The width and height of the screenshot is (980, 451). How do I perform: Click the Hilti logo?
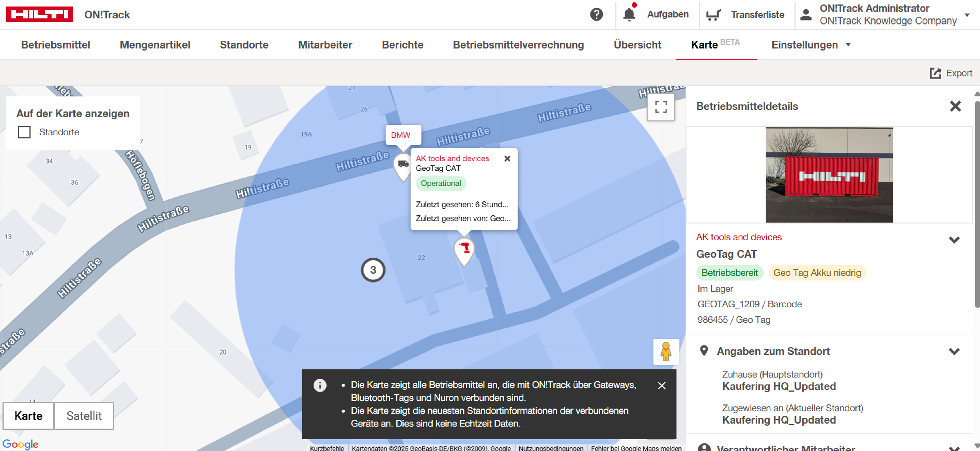(40, 14)
